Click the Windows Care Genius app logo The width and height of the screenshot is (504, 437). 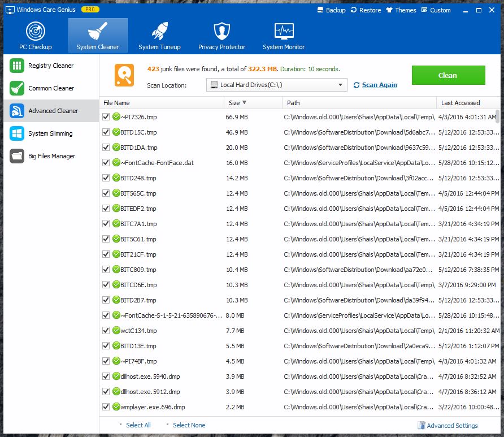point(10,10)
